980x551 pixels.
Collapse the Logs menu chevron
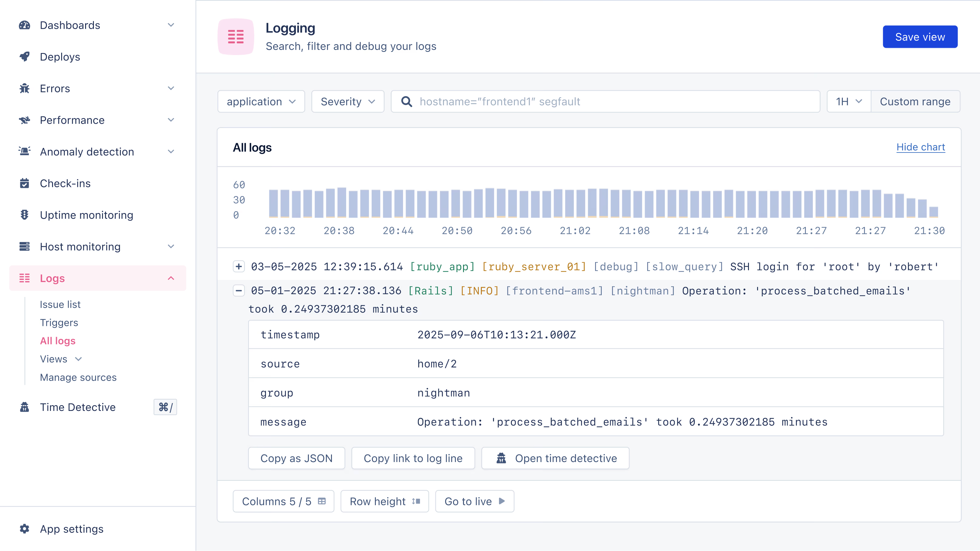pos(171,278)
